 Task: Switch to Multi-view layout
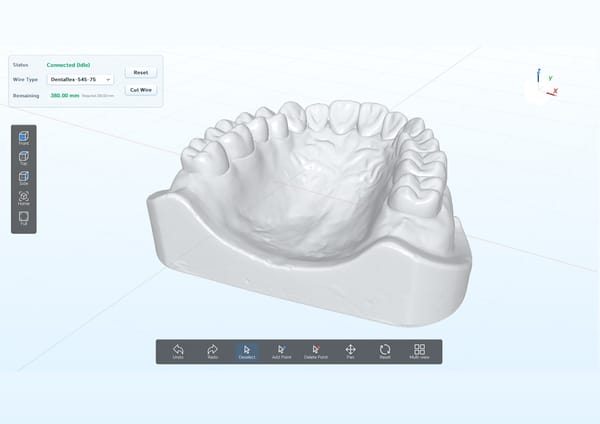pyautogui.click(x=419, y=352)
